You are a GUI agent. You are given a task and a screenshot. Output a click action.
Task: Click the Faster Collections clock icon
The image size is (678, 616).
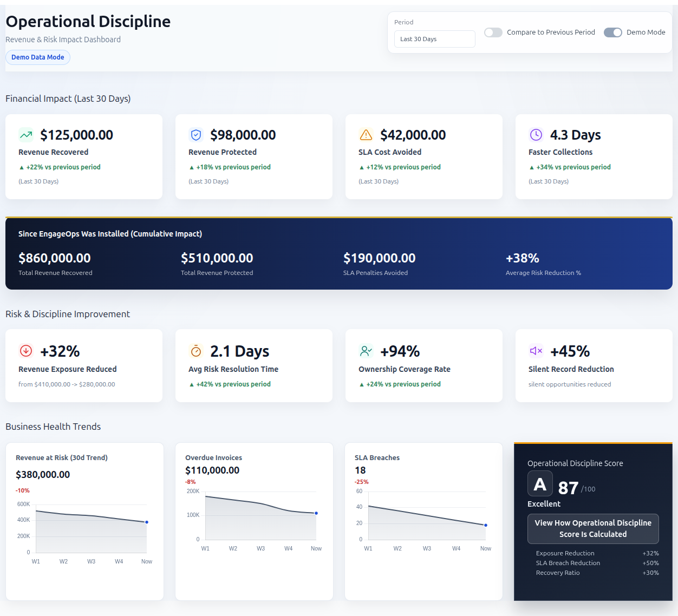(x=536, y=135)
